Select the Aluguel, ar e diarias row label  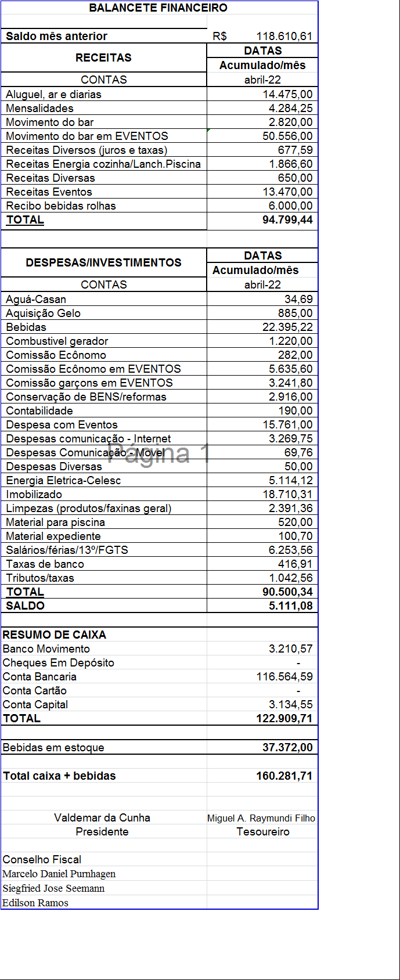[53, 94]
